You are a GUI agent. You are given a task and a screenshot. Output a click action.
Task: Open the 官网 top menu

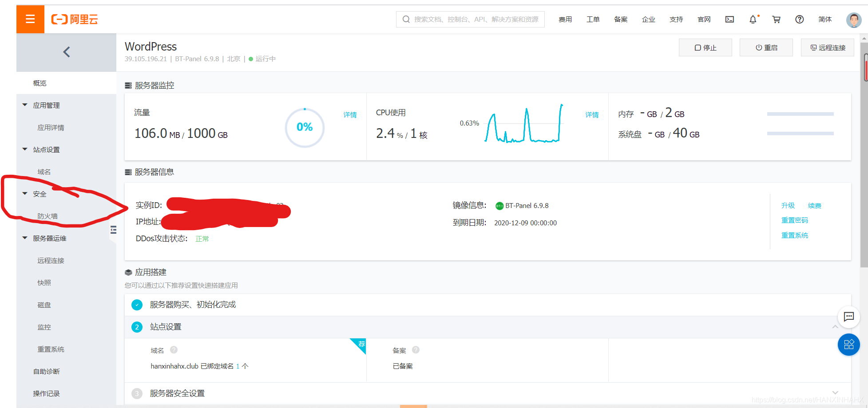704,19
